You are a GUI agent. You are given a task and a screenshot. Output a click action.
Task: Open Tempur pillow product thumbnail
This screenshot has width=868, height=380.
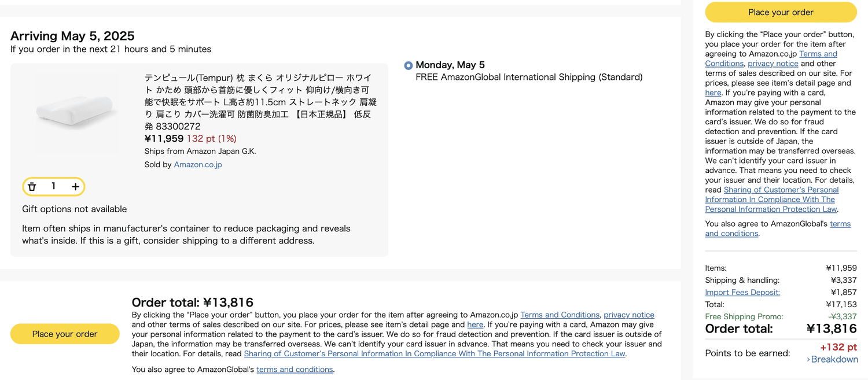(78, 112)
